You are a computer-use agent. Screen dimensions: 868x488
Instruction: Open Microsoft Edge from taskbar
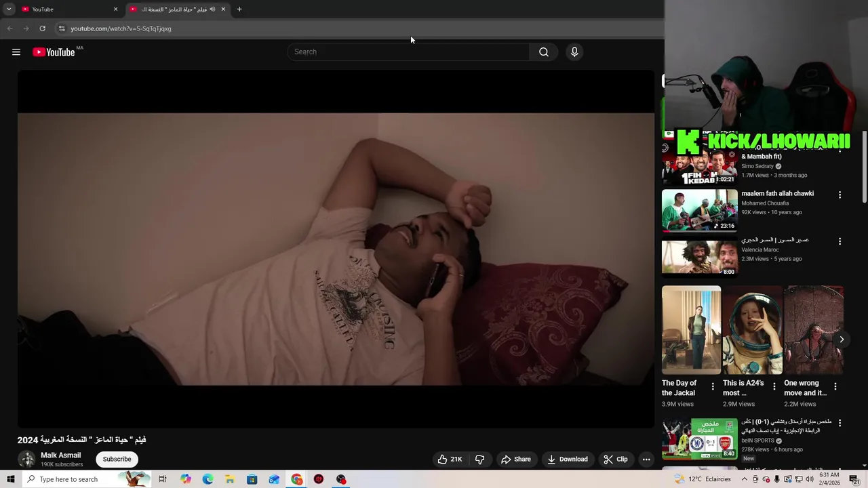click(208, 479)
